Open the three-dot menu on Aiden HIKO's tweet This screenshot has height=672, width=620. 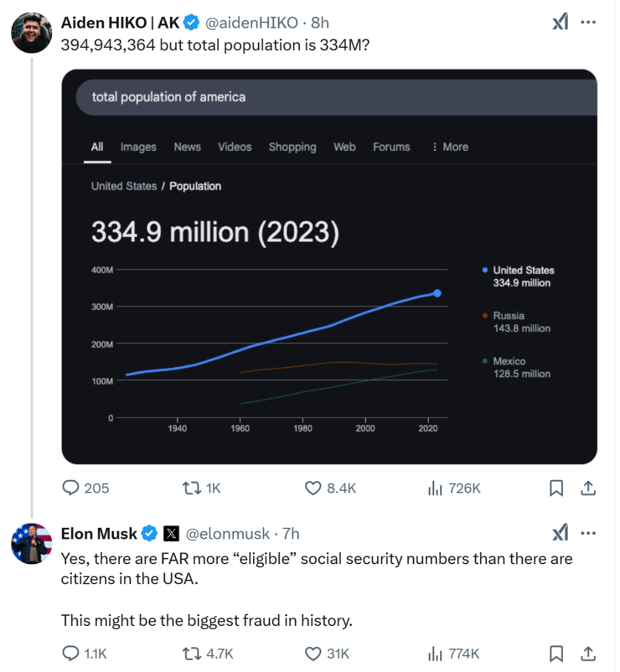tap(589, 22)
